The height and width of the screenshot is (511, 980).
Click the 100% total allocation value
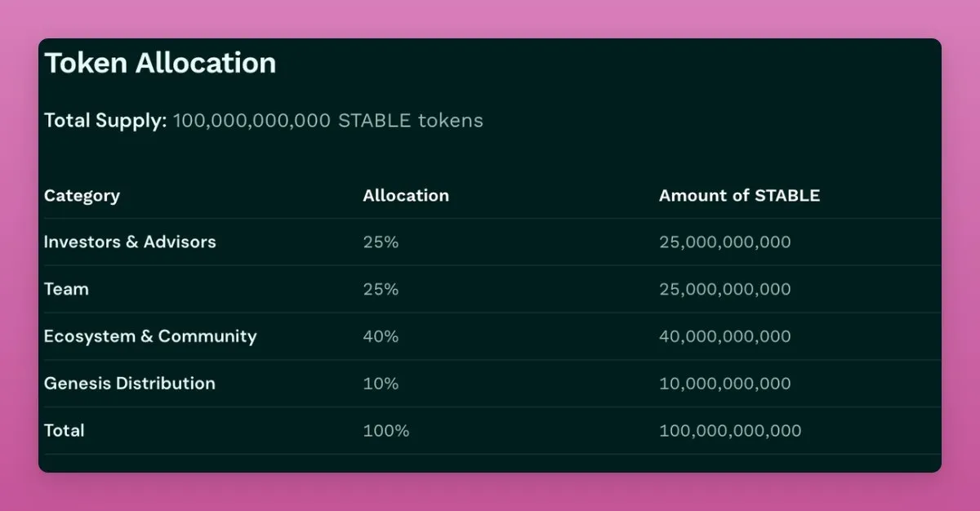[385, 430]
